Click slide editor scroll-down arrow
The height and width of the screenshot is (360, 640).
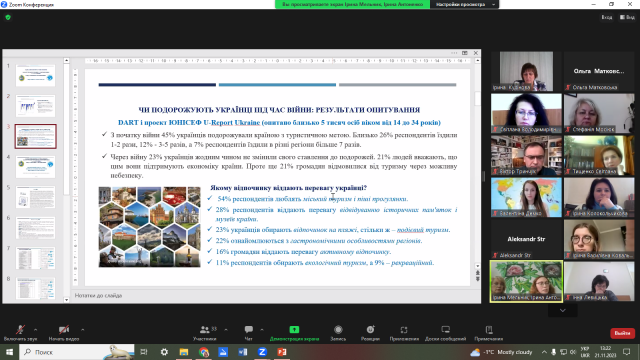pyautogui.click(x=478, y=266)
